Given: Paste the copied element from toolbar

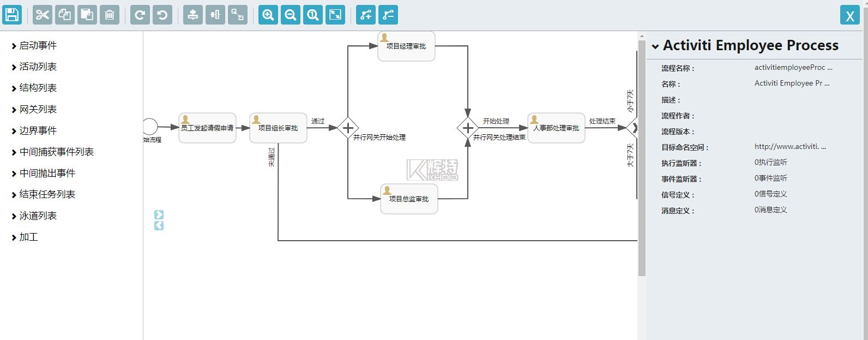Looking at the screenshot, I should (x=87, y=15).
